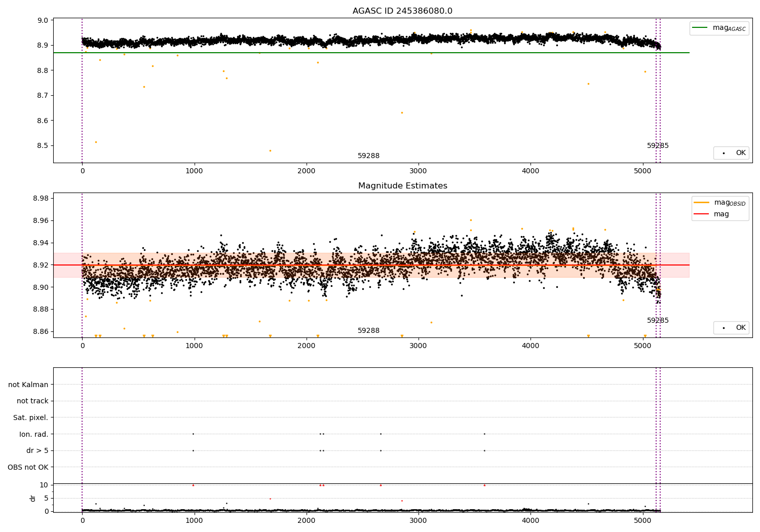This screenshot has height=532, width=760.
Task: Click the '8.98' y-axis tick label
Action: point(41,199)
